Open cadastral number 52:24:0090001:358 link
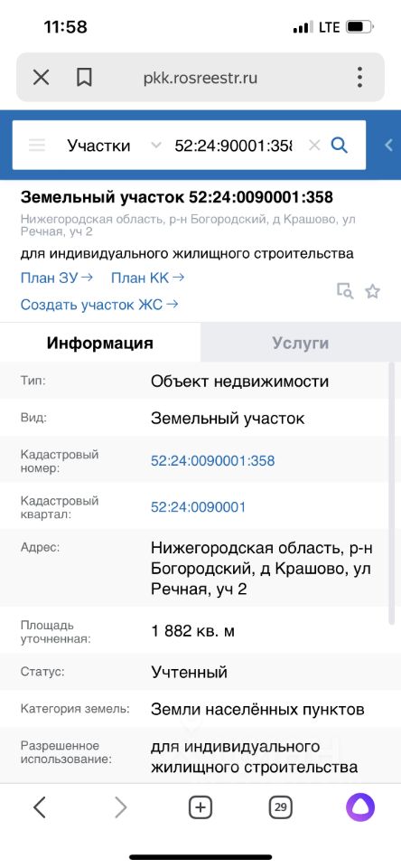Viewport: 401px width, 868px height. pos(212,460)
